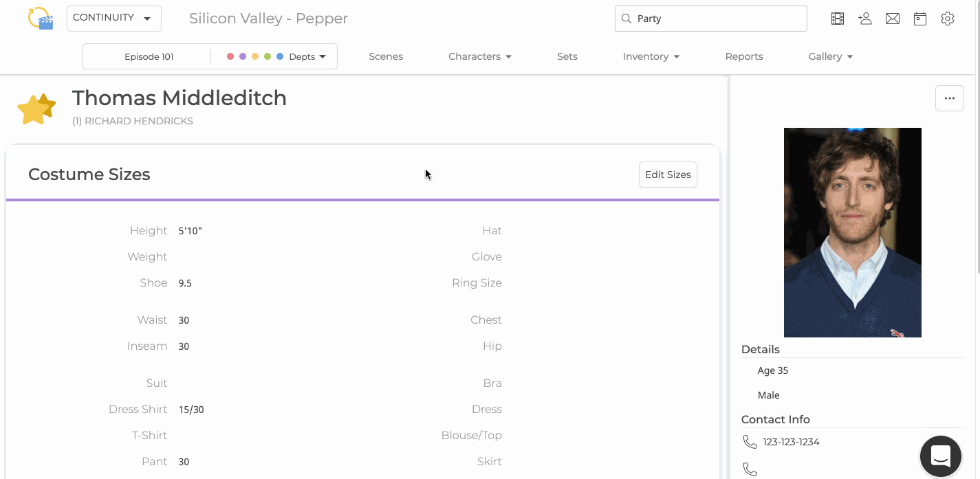Click the Details heading
The width and height of the screenshot is (980, 479).
761,349
